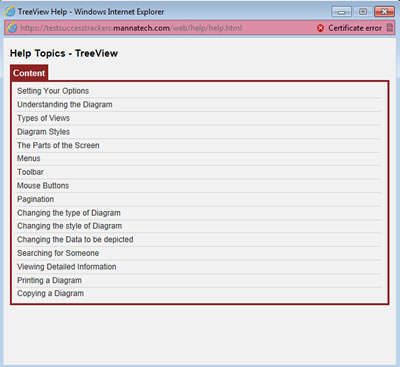Maximize the TreeView Help window
Viewport: 400px width, 367px height.
(363, 12)
